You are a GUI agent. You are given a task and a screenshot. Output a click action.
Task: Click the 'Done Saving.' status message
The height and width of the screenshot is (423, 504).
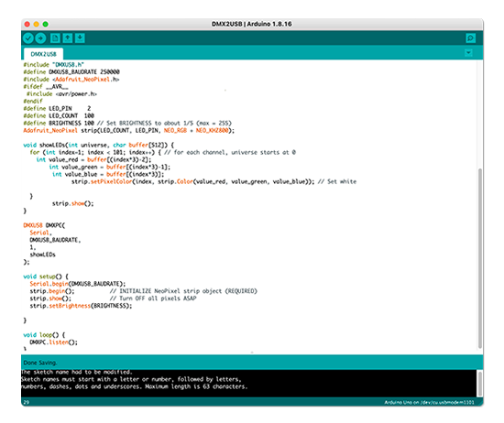(39, 363)
